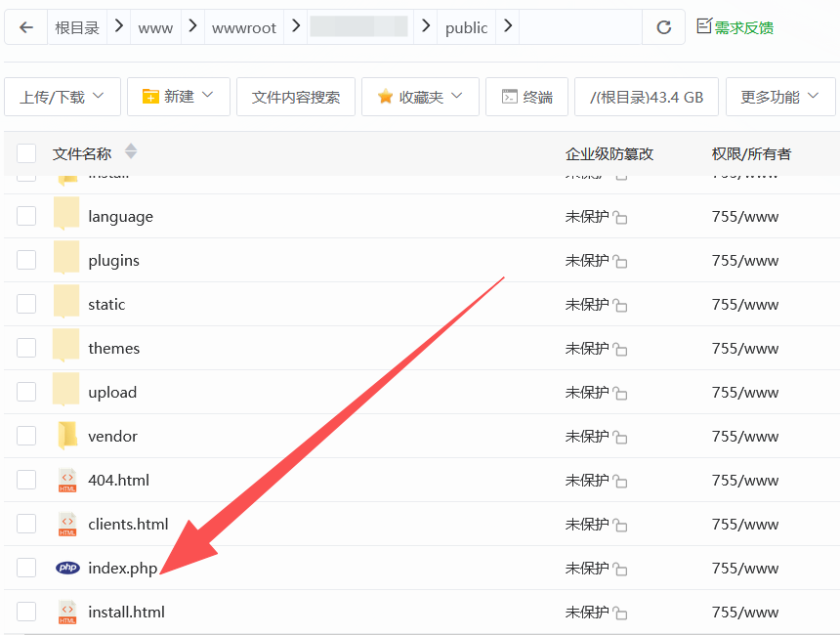840x635 pixels.
Task: Expand the chevron after wwwroot breadcrumb
Action: (296, 25)
